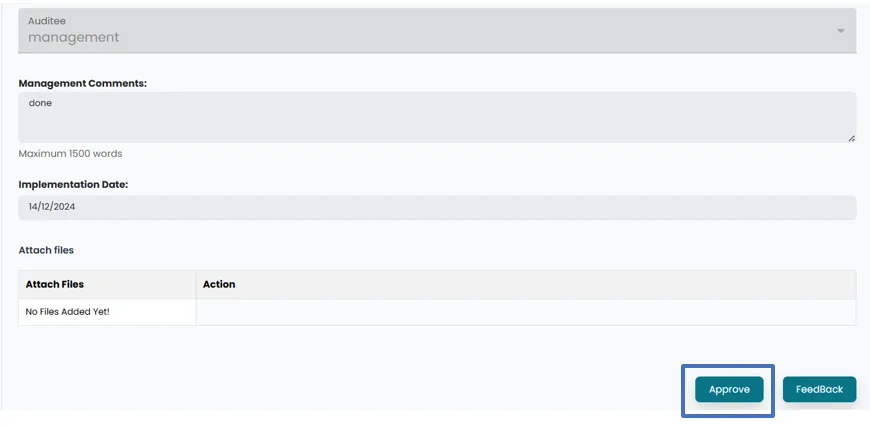Focus the Management Comments text area
The height and width of the screenshot is (427, 870).
pyautogui.click(x=437, y=122)
